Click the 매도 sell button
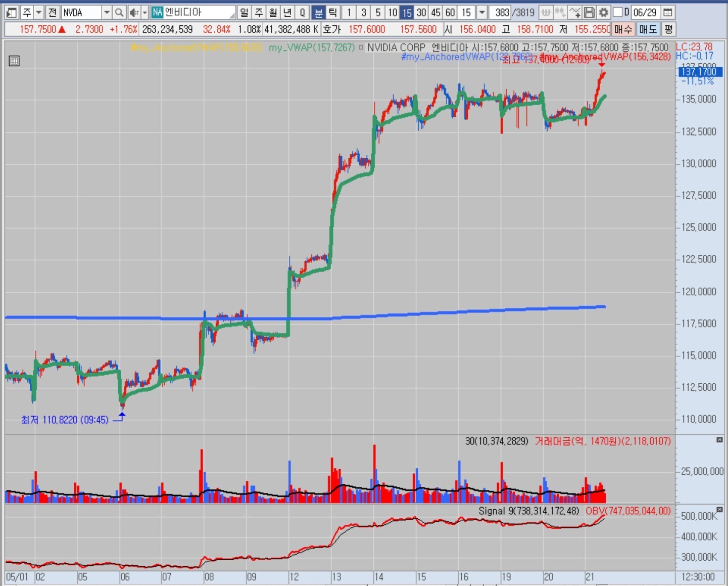Screen dimensions: 728x586 coord(648,29)
